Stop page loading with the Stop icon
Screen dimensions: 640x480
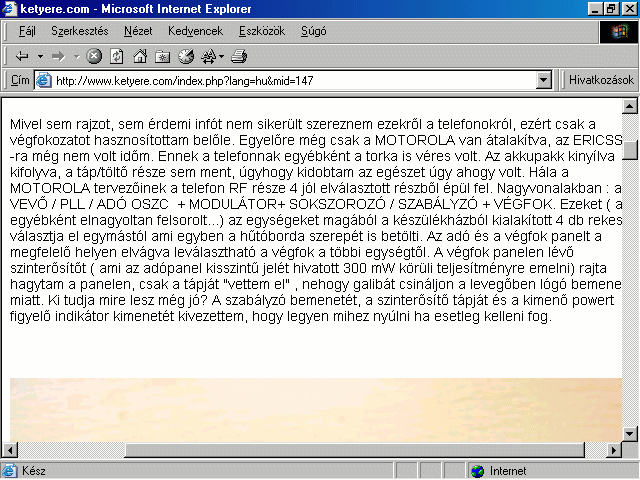coord(94,56)
